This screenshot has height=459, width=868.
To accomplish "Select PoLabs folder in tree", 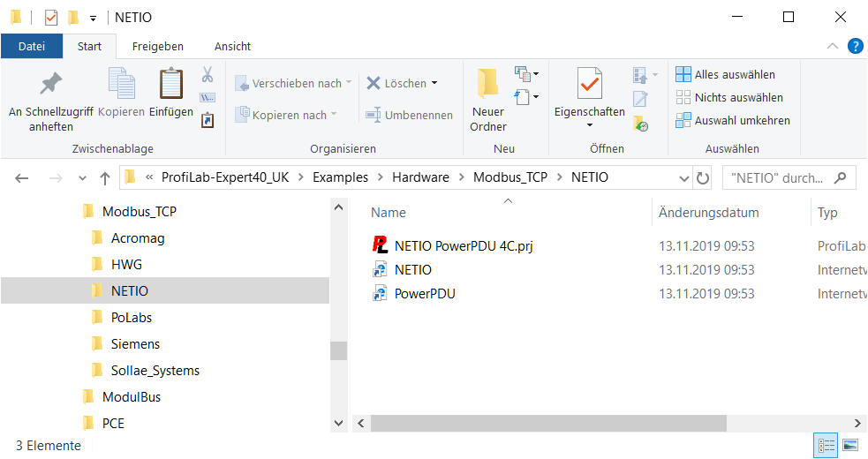I will point(132,317).
